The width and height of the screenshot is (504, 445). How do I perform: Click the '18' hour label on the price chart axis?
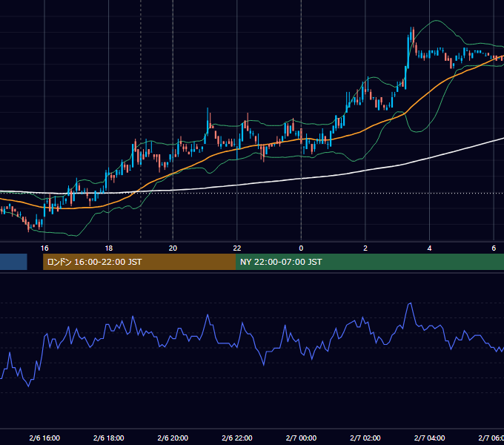pos(109,248)
